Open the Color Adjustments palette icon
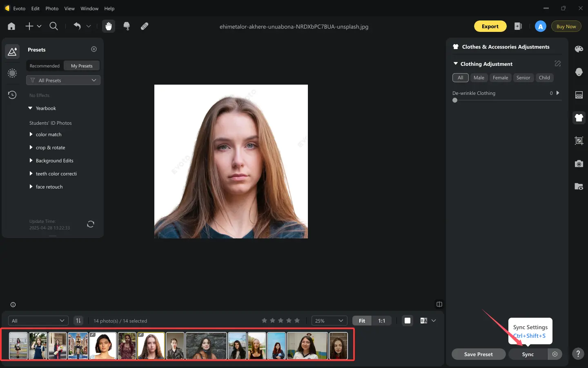This screenshot has height=368, width=588. point(579,49)
